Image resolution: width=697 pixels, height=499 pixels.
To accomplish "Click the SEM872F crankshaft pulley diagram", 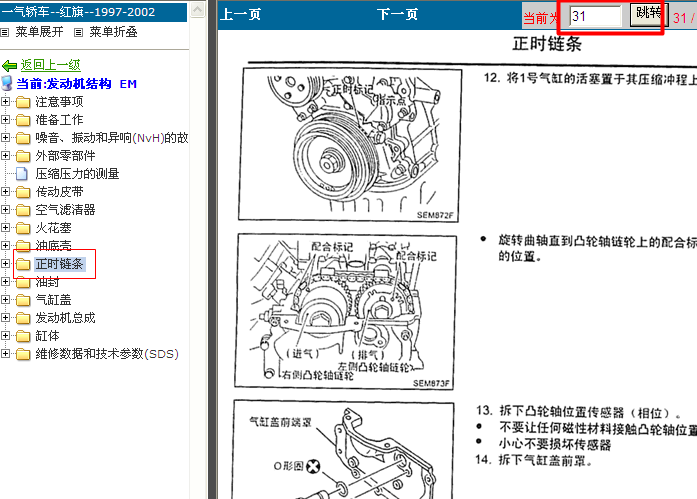I will (349, 144).
